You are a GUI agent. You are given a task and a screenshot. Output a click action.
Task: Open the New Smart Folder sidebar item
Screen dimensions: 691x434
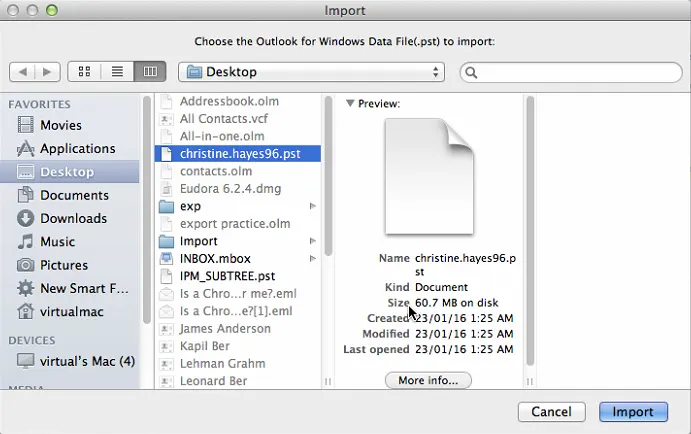tap(70, 288)
